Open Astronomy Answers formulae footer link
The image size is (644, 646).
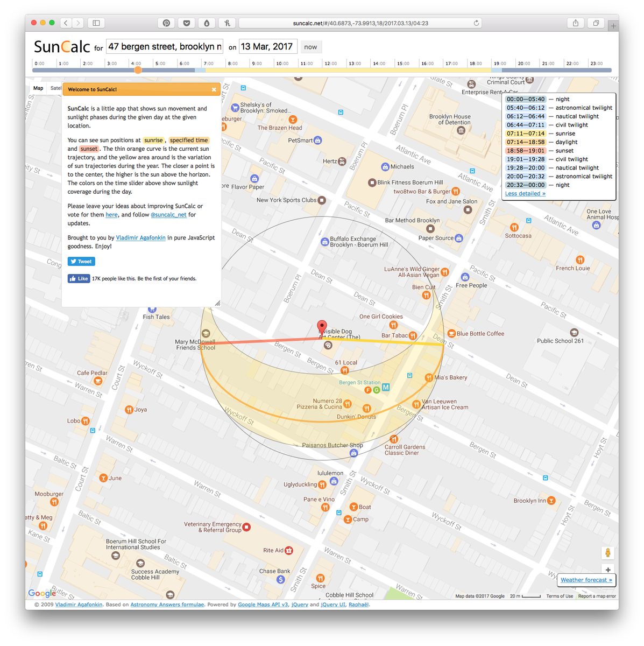(167, 605)
